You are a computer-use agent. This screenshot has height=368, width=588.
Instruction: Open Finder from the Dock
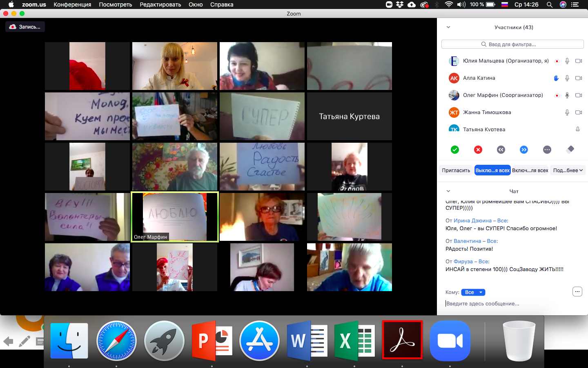(x=69, y=341)
